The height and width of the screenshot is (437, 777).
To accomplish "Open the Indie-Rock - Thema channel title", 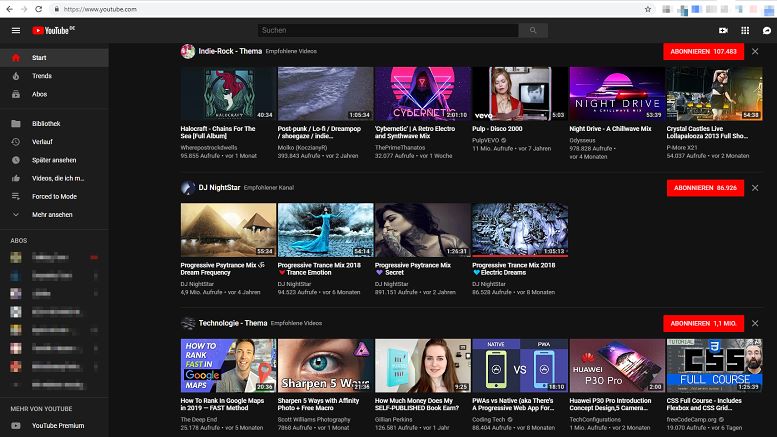I will point(230,51).
